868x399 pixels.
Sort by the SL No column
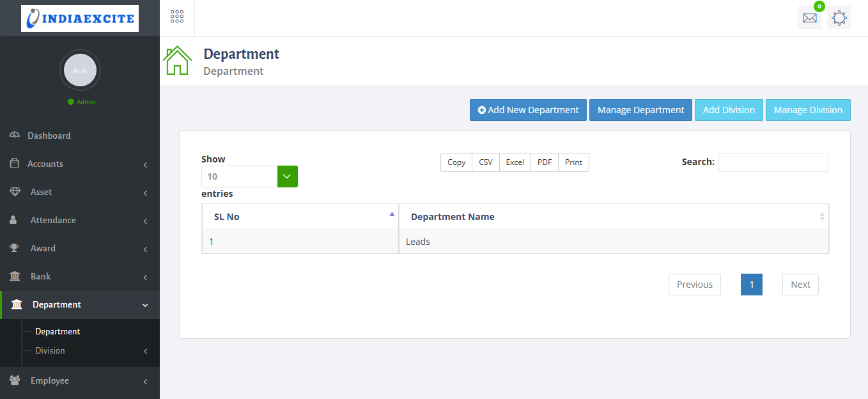pos(300,217)
